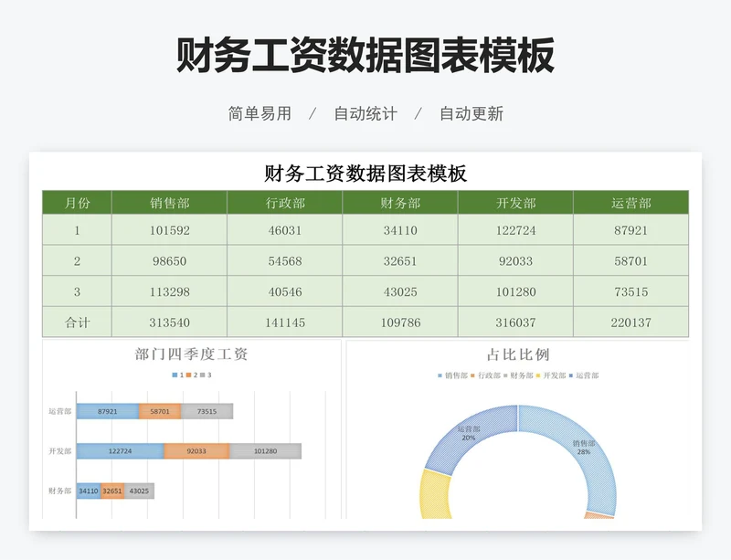This screenshot has width=731, height=560.
Task: Click the 销售部 legend entry of donut chart
Action: point(452,375)
